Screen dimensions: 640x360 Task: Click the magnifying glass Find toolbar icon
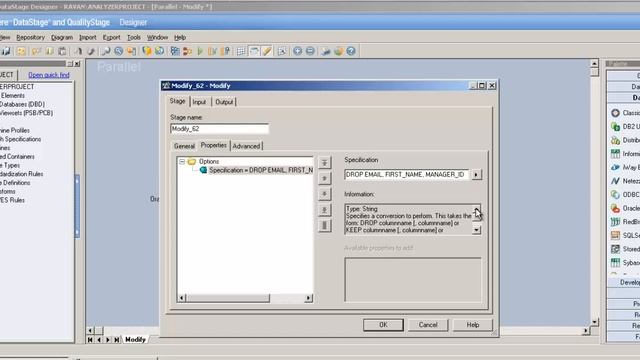(x=105, y=51)
